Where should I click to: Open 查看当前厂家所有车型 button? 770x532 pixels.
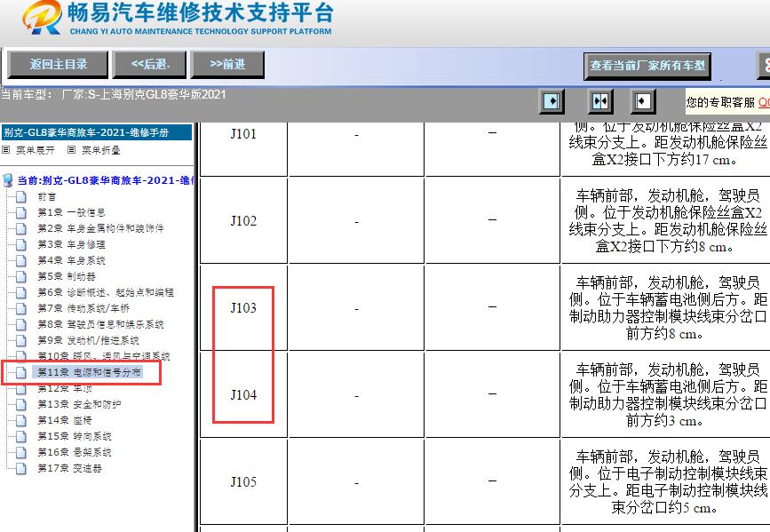(647, 66)
